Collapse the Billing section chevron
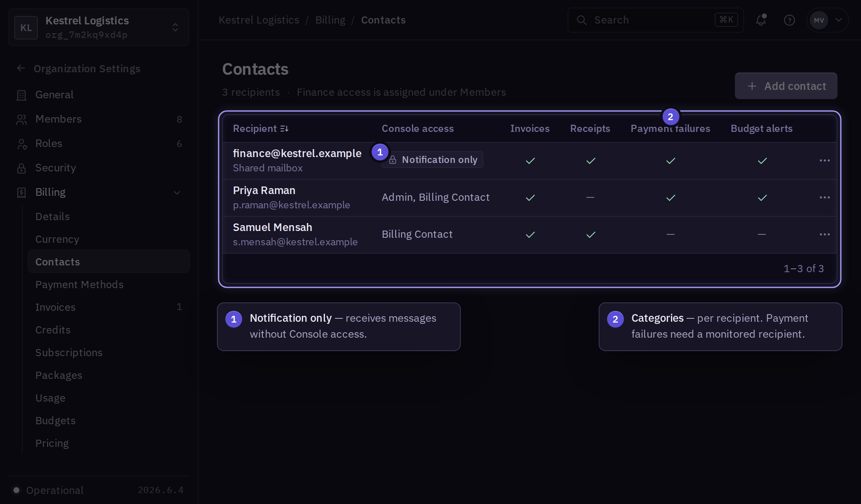 (x=177, y=193)
